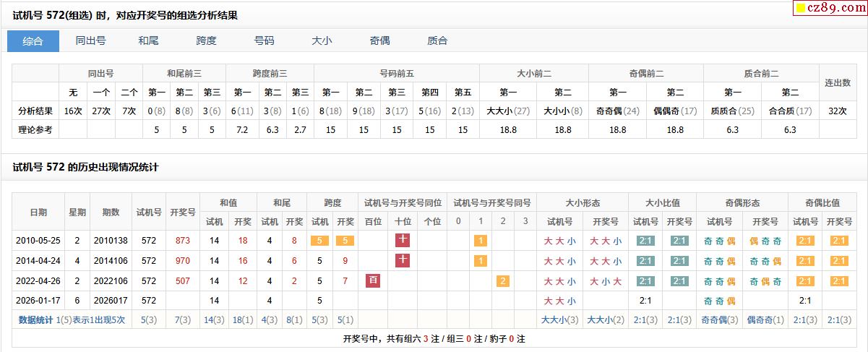
Task: Click the red 百 badge in row 2022106
Action: coord(373,280)
